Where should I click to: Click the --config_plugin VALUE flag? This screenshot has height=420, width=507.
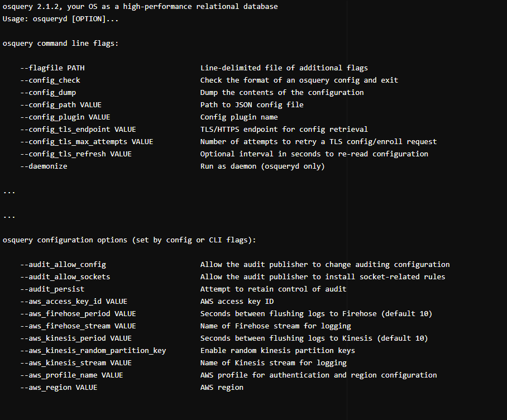click(65, 117)
